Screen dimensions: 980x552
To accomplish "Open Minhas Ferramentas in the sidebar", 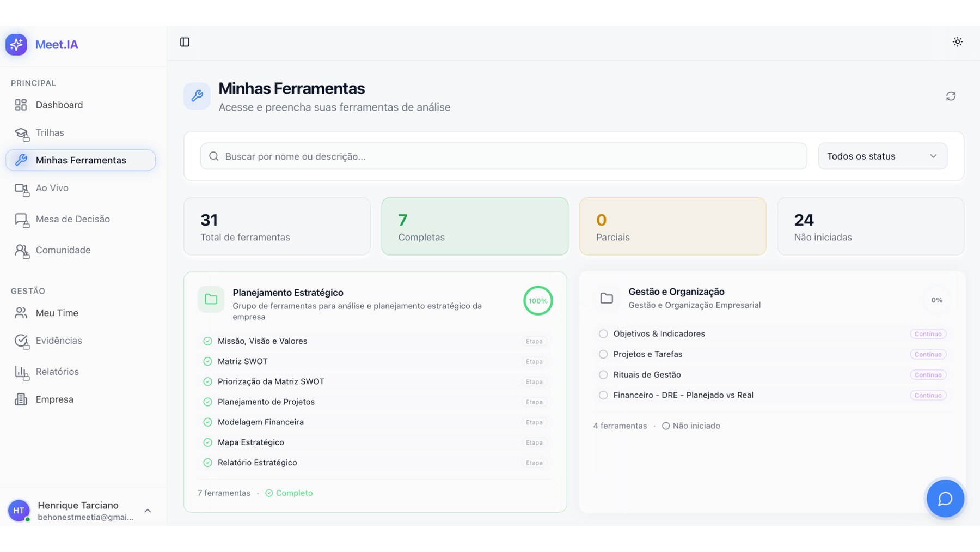I will pyautogui.click(x=81, y=160).
